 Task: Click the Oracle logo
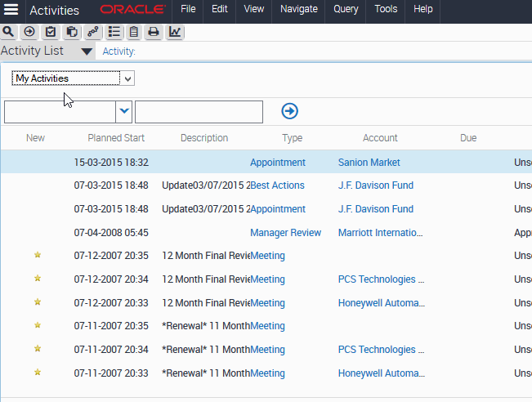point(132,10)
